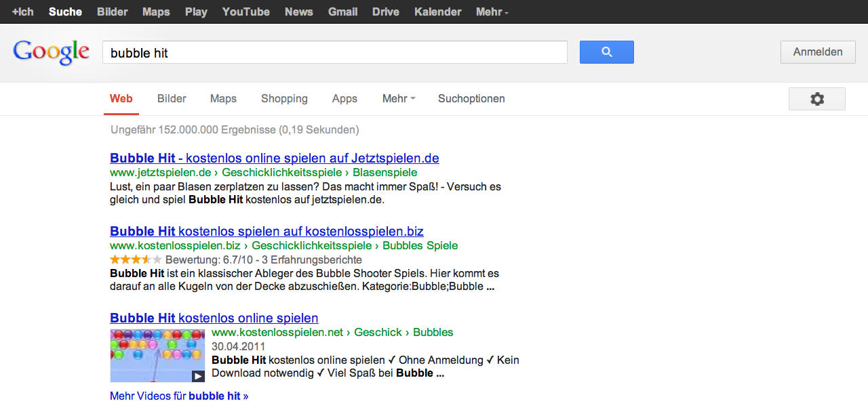Open the Apps search tab
This screenshot has width=868, height=416.
point(344,99)
